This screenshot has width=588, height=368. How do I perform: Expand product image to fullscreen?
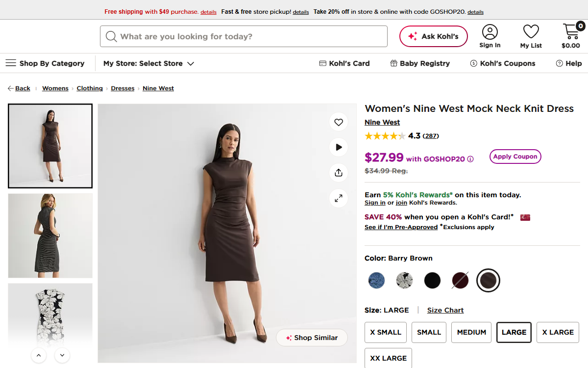(339, 198)
